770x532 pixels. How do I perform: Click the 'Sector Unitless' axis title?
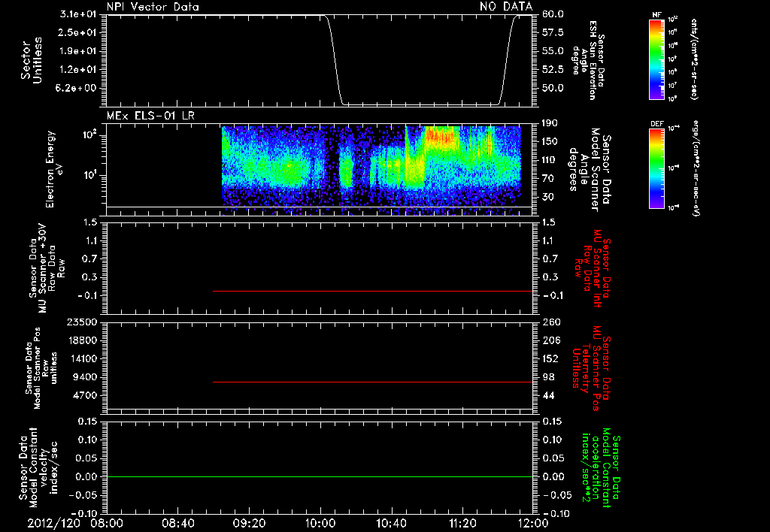coord(32,60)
